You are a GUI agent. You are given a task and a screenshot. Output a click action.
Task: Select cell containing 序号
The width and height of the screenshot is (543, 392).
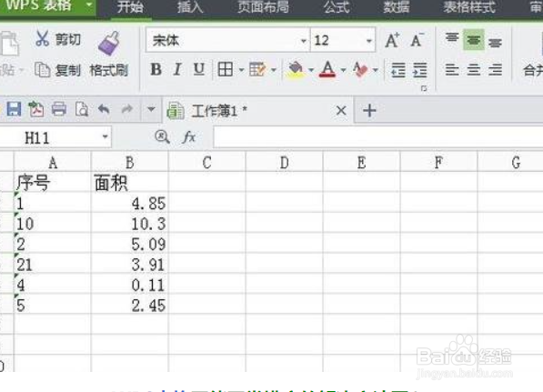52,182
